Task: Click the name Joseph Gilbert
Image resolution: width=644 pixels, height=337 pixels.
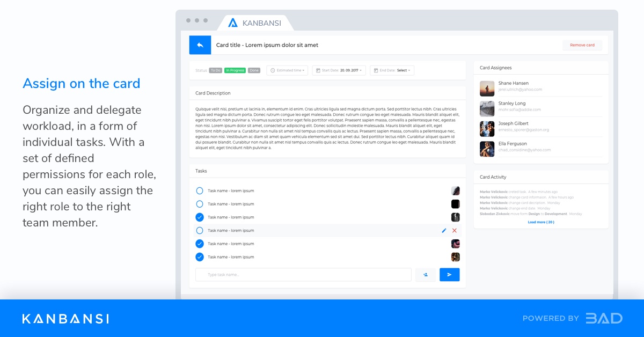Action: point(514,123)
